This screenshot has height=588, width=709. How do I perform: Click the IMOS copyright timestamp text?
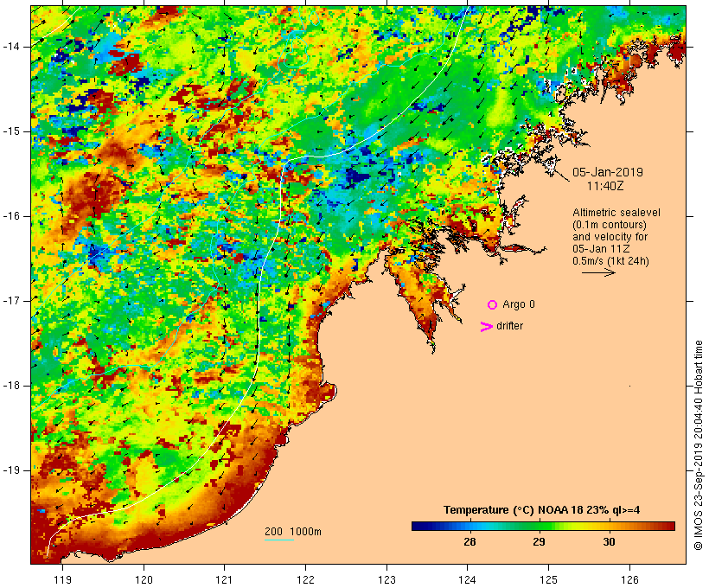[x=698, y=445]
